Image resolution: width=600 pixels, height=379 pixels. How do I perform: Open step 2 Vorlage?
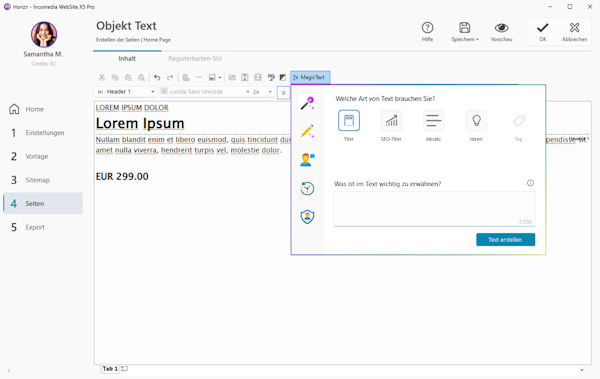[43, 156]
